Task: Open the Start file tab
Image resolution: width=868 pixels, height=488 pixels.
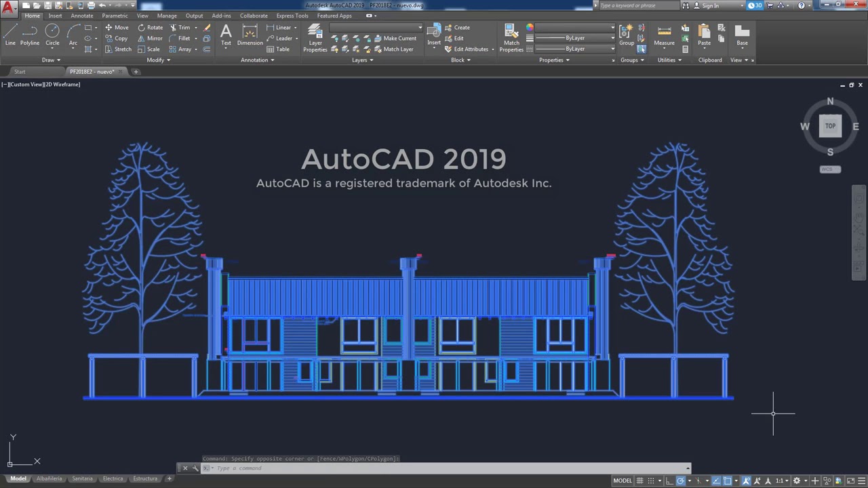Action: tap(20, 72)
